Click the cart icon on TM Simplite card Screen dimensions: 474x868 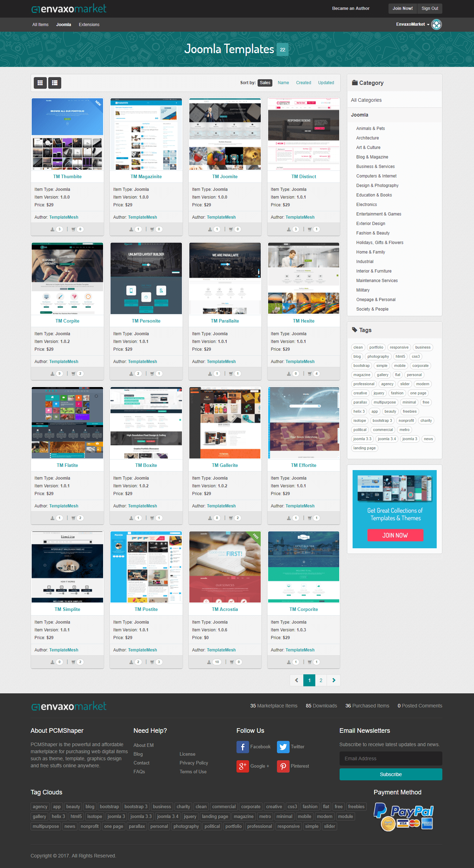click(73, 662)
